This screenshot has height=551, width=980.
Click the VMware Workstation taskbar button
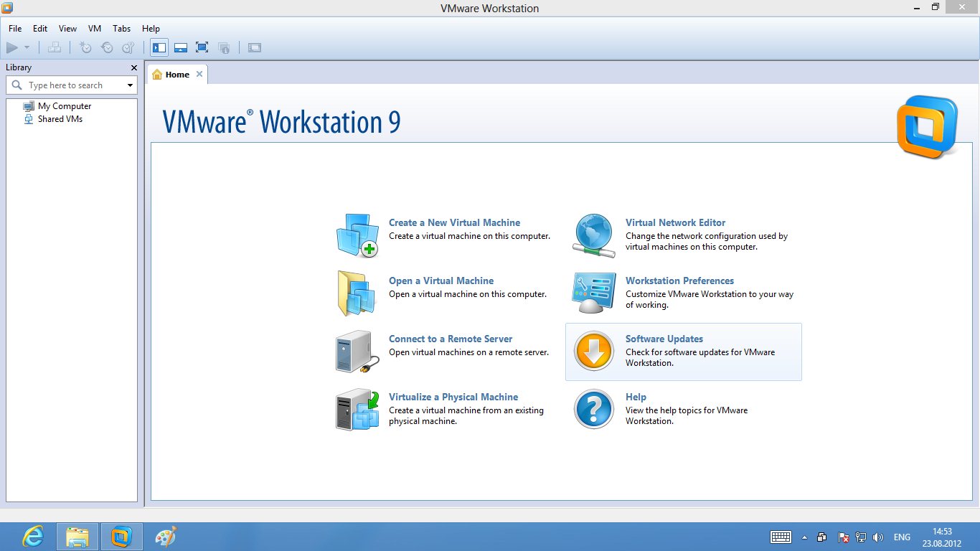pos(122,537)
